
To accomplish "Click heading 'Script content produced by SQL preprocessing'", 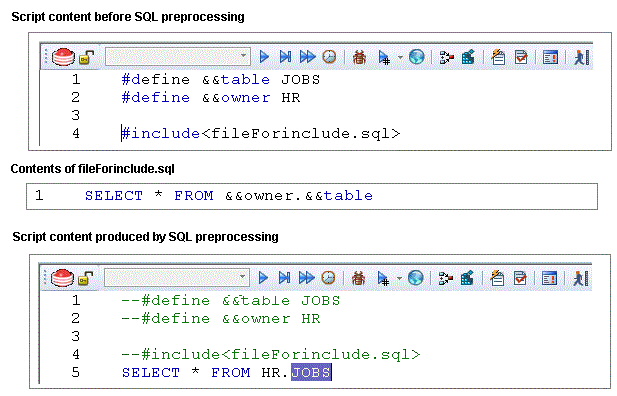I will pos(145,237).
